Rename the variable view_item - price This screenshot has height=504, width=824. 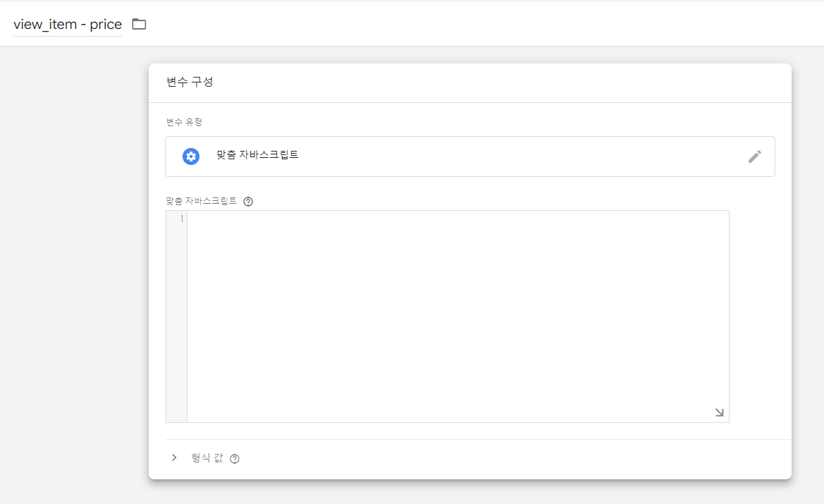click(67, 24)
